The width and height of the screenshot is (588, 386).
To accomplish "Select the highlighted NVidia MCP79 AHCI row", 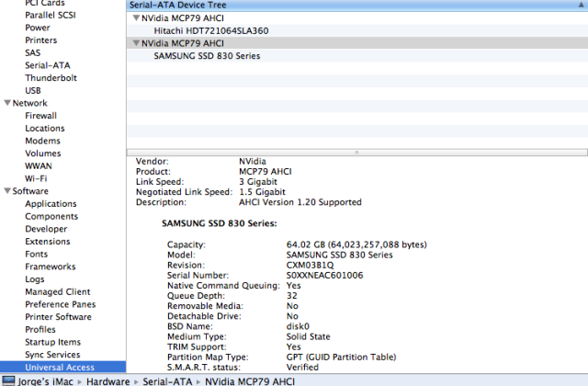I will click(357, 43).
